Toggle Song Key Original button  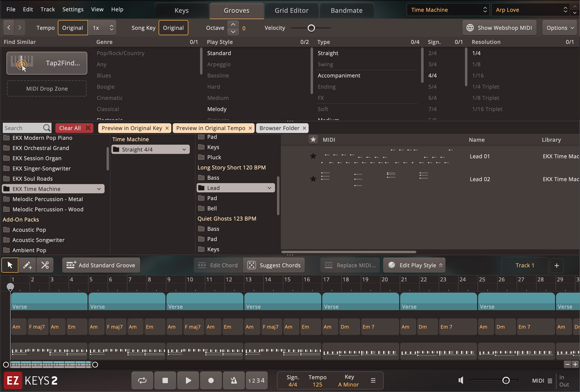point(173,28)
